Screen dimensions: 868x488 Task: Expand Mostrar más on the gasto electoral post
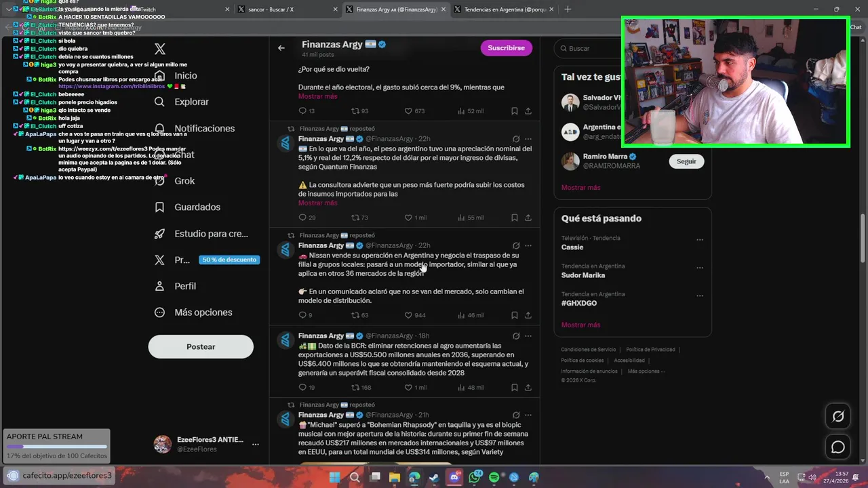(317, 96)
